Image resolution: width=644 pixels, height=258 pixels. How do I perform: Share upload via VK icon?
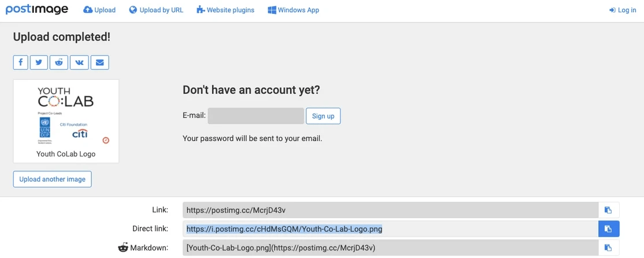point(79,62)
